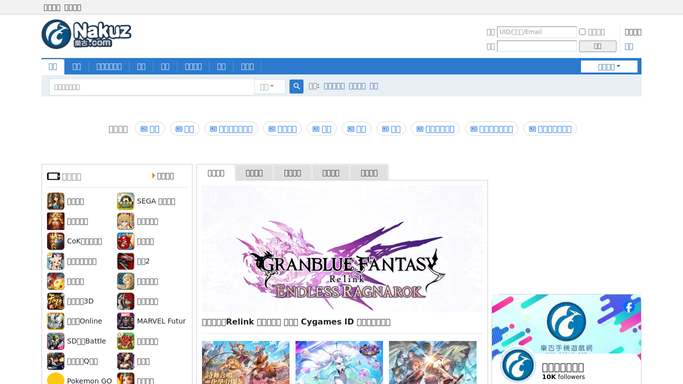This screenshot has height=384, width=683.
Task: Open the dropdown beside the search input
Action: tap(270, 87)
